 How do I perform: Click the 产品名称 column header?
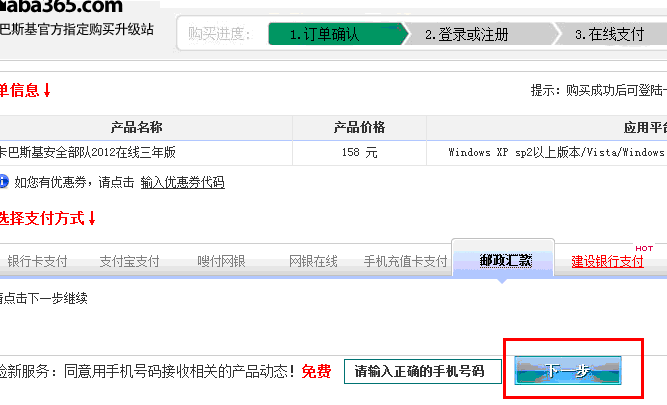tap(136, 127)
